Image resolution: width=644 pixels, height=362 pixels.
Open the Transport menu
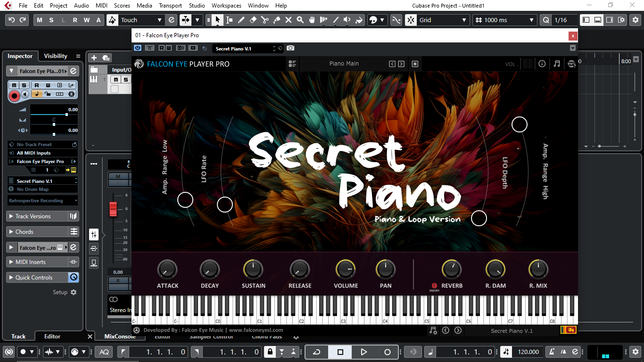tap(170, 6)
